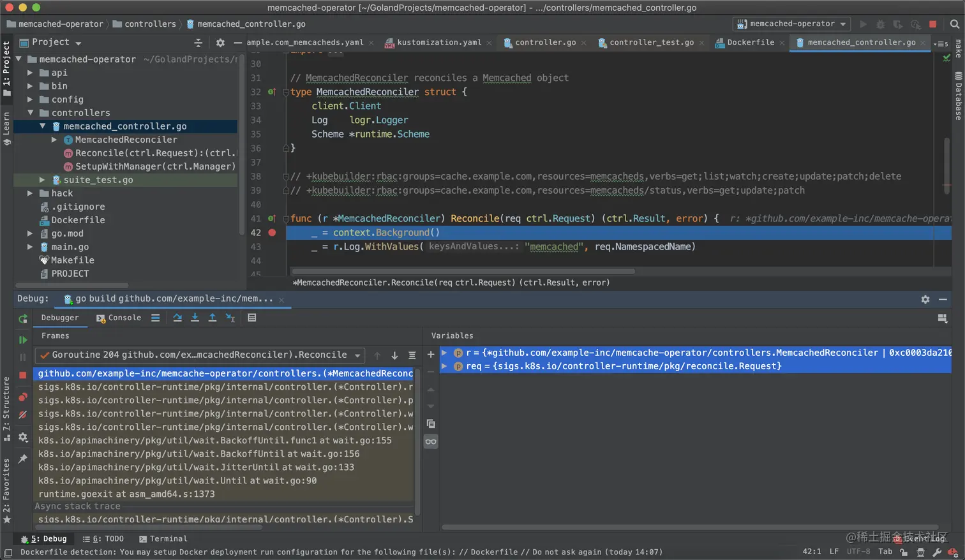This screenshot has width=965, height=560.
Task: Click the Step Into debugger icon
Action: [195, 318]
